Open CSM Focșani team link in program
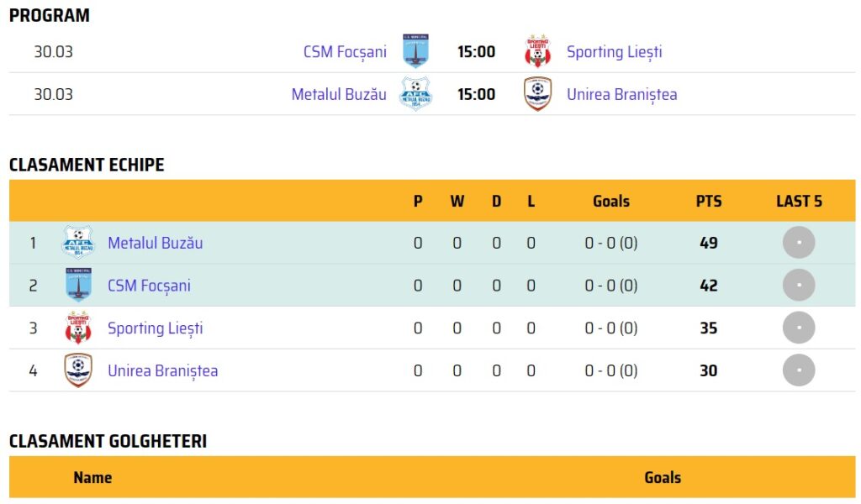 345,52
